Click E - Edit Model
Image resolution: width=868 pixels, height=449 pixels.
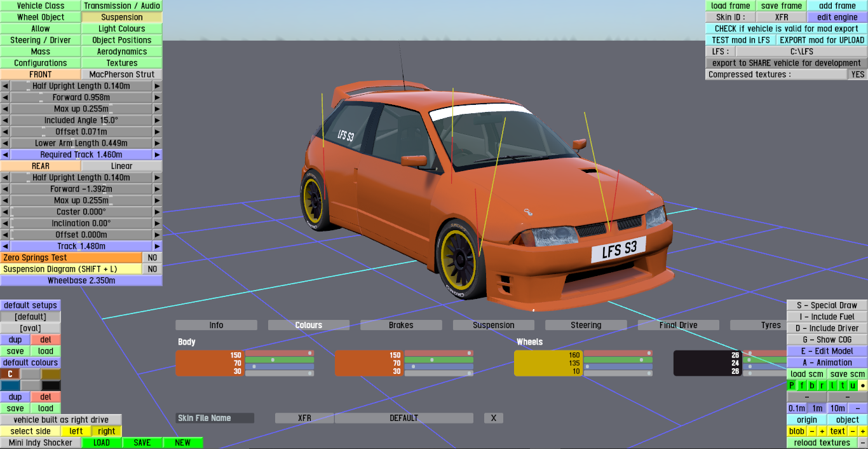point(827,351)
